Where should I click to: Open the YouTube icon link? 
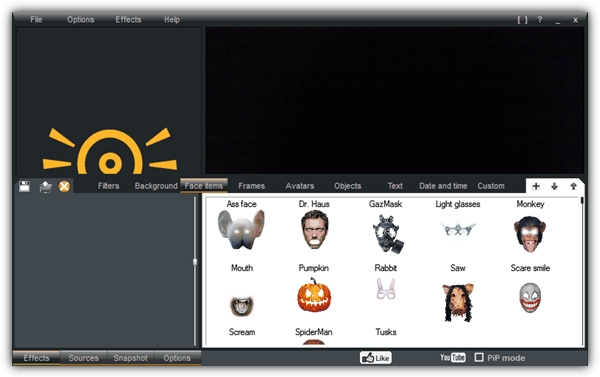(x=452, y=357)
